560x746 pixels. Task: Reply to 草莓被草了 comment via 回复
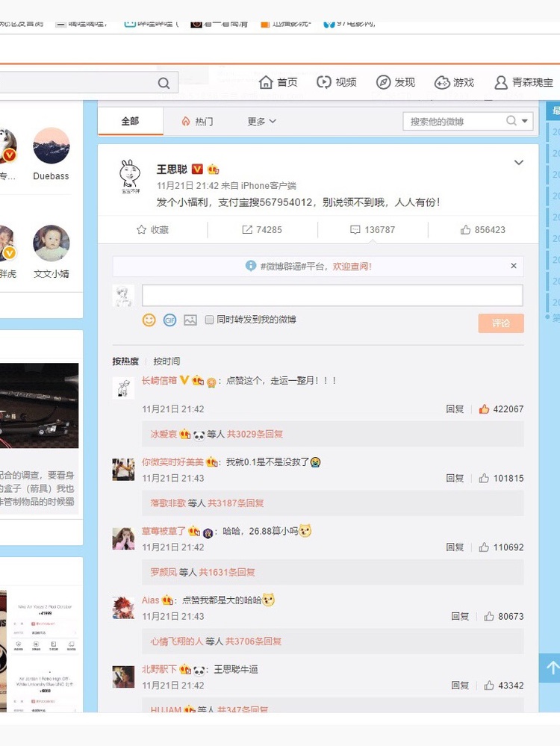[455, 547]
